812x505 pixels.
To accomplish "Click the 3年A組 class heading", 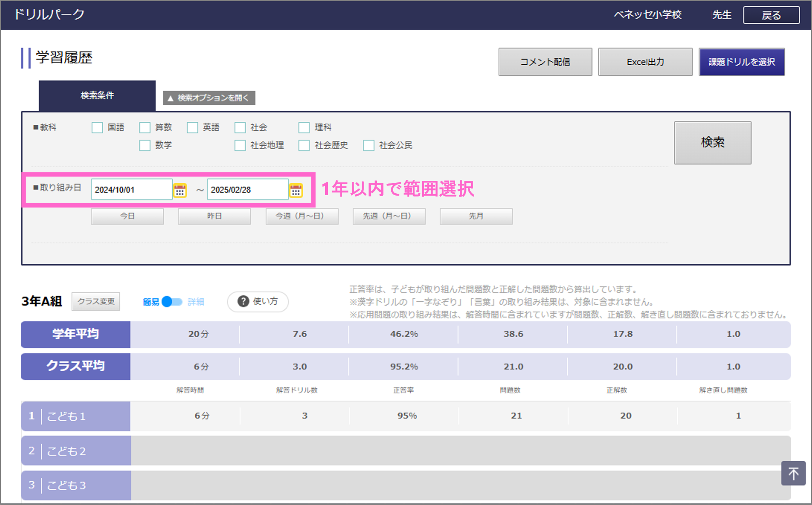I will click(x=42, y=301).
